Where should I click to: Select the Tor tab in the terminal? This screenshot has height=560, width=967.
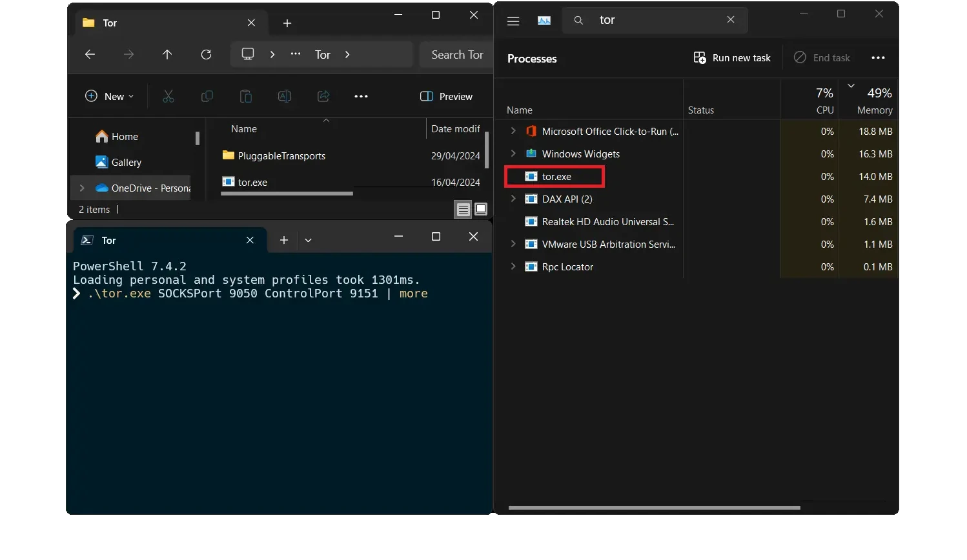pos(170,240)
